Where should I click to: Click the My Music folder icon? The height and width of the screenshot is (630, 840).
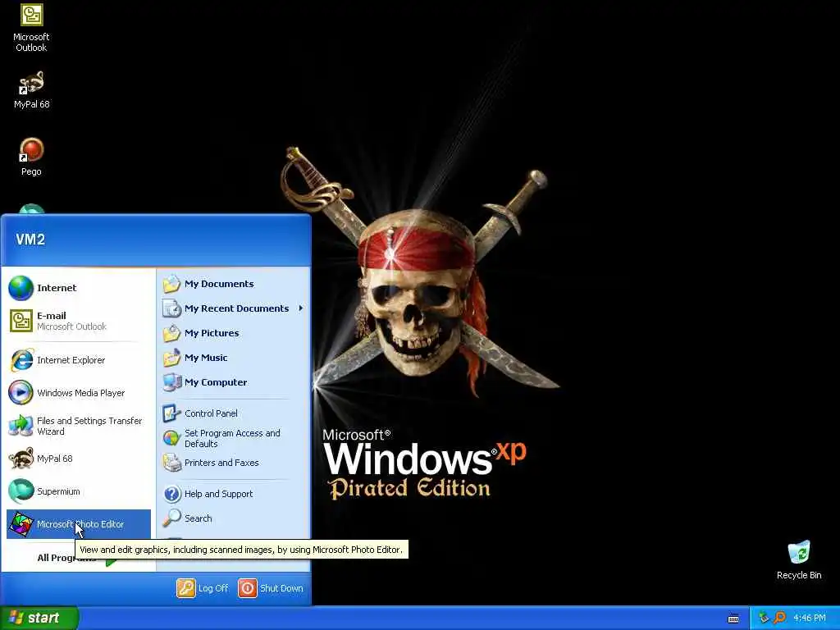click(x=171, y=358)
